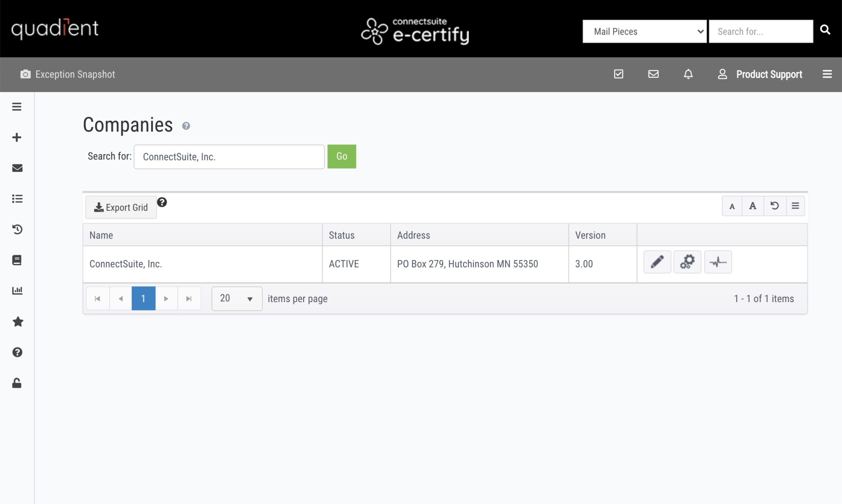This screenshot has width=842, height=504.
Task: Open the bell notifications icon
Action: pyautogui.click(x=688, y=74)
